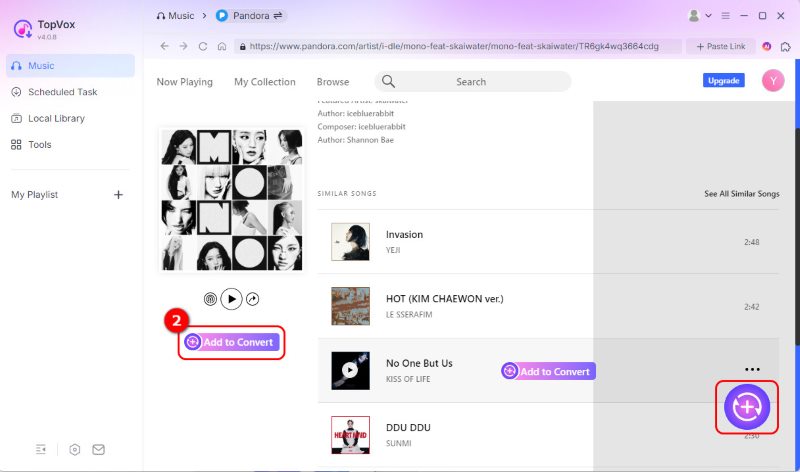This screenshot has height=472, width=800.
Task: Open SUNMI artist name
Action: [398, 443]
